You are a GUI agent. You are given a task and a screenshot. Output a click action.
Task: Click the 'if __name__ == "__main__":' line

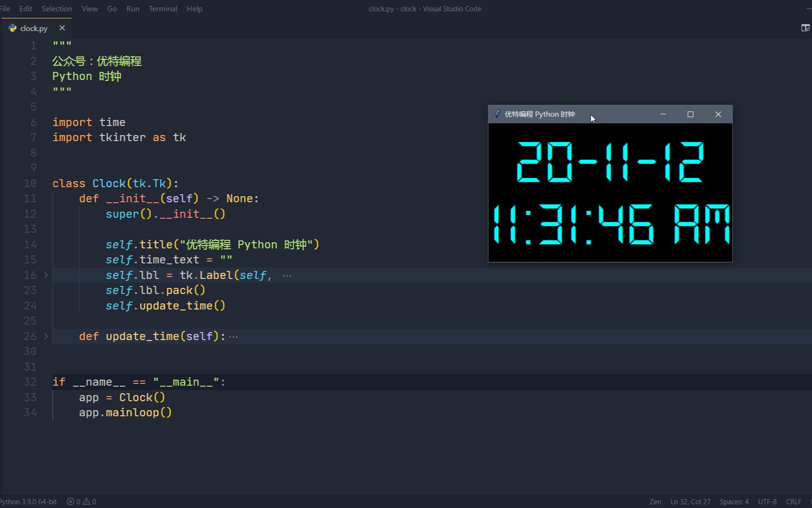pyautogui.click(x=139, y=382)
